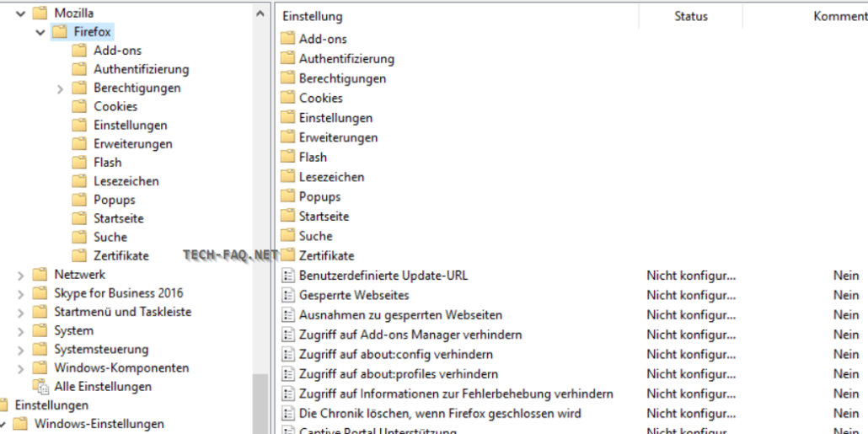868x434 pixels.
Task: Select Windows-Komponenten folder in tree
Action: click(122, 368)
